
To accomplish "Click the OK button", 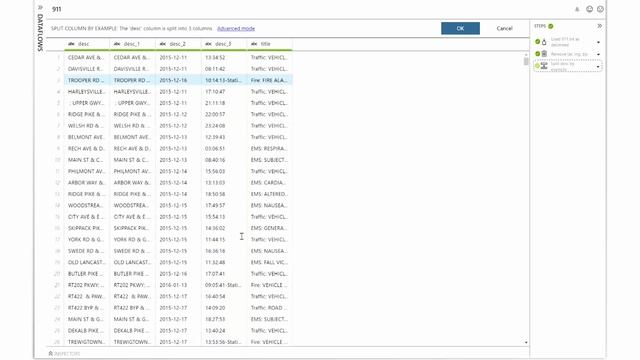I will 460,28.
